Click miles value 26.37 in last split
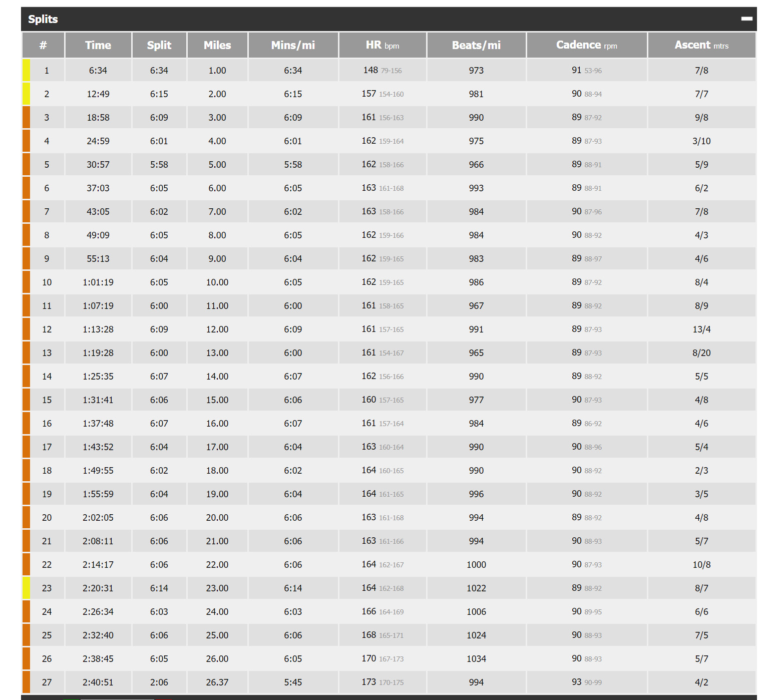This screenshot has height=700, width=766. click(x=217, y=682)
